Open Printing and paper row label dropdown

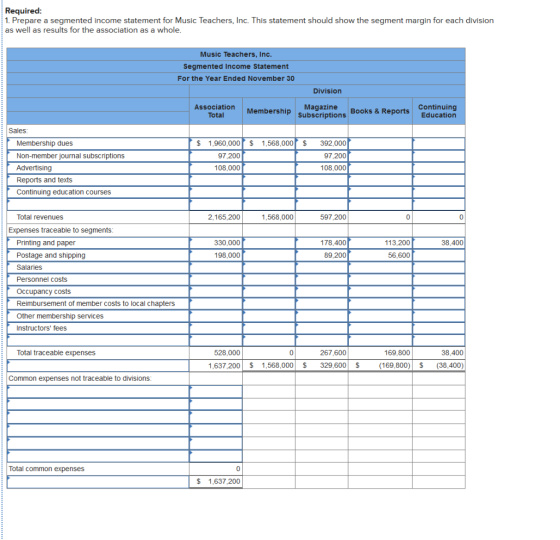[98, 243]
